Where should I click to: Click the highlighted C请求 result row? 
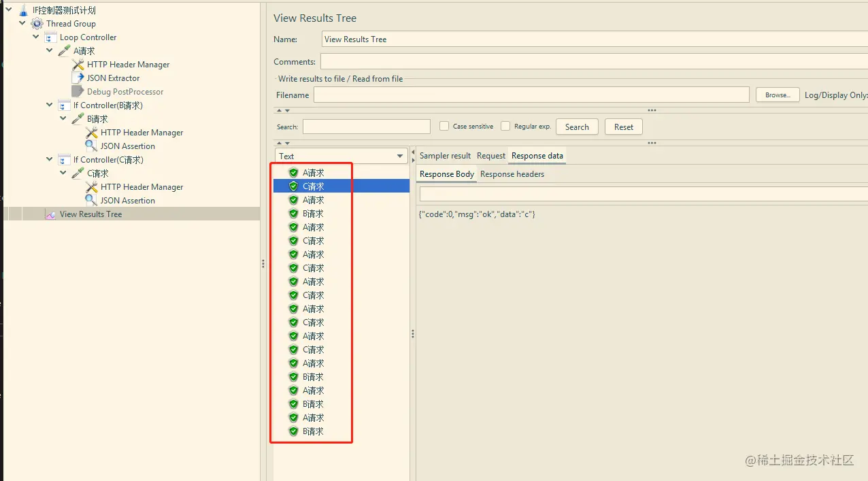(x=341, y=186)
